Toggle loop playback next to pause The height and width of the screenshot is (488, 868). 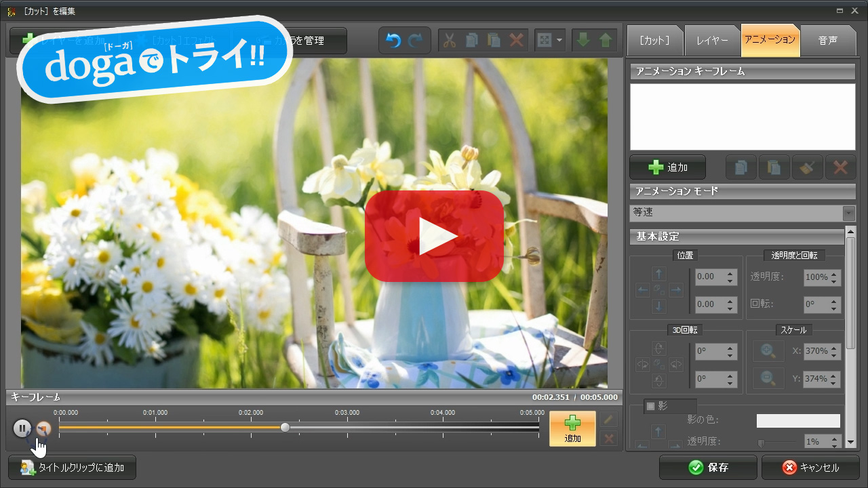click(43, 428)
